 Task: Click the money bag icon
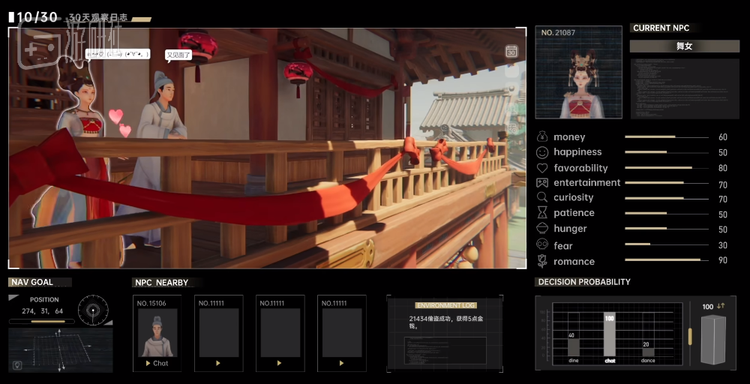coord(541,137)
